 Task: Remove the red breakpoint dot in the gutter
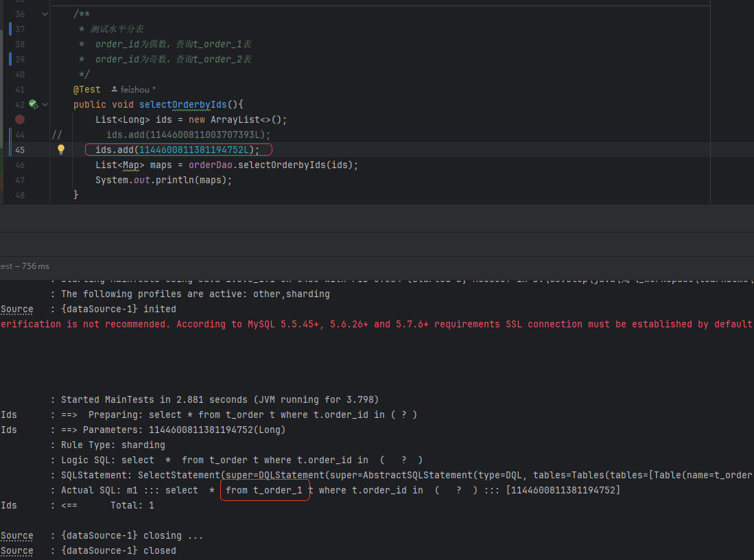pos(20,119)
